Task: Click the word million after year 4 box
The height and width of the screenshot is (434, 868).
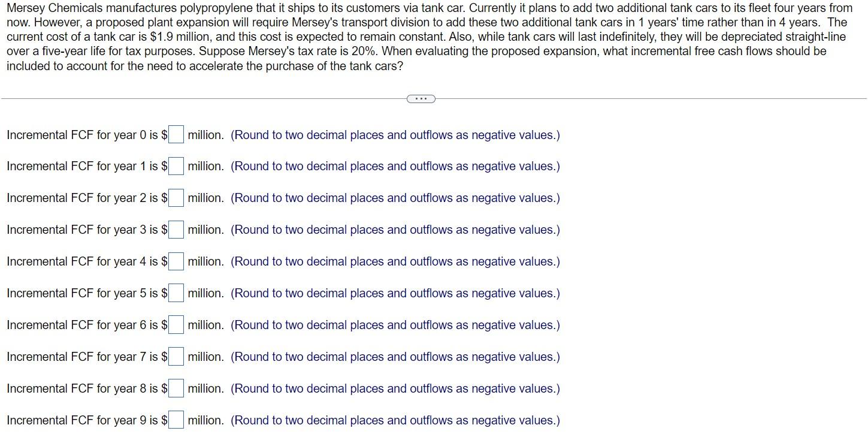Action: point(204,261)
